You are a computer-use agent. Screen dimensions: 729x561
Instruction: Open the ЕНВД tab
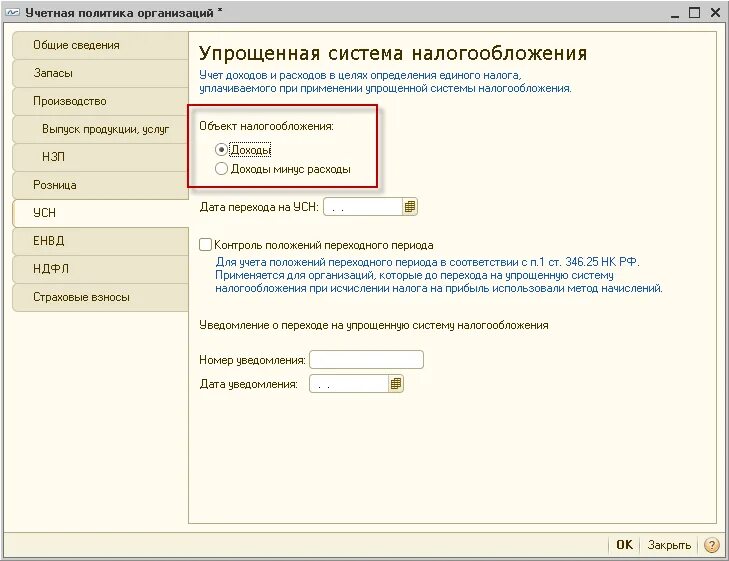pyautogui.click(x=100, y=241)
